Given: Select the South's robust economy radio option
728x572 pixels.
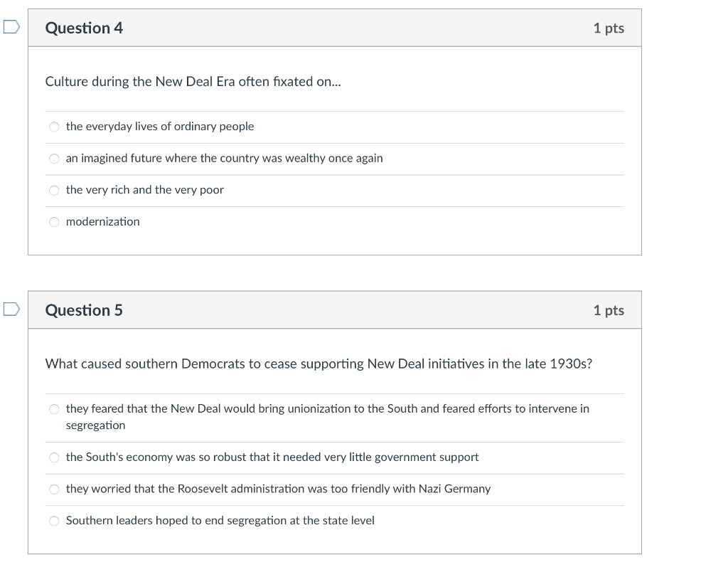Looking at the screenshot, I should tap(54, 457).
